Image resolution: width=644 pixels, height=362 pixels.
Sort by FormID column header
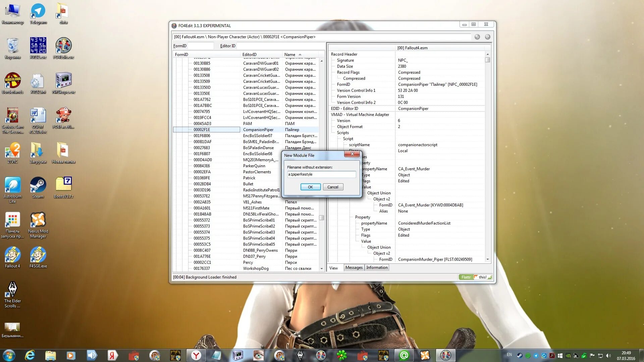tap(206, 55)
